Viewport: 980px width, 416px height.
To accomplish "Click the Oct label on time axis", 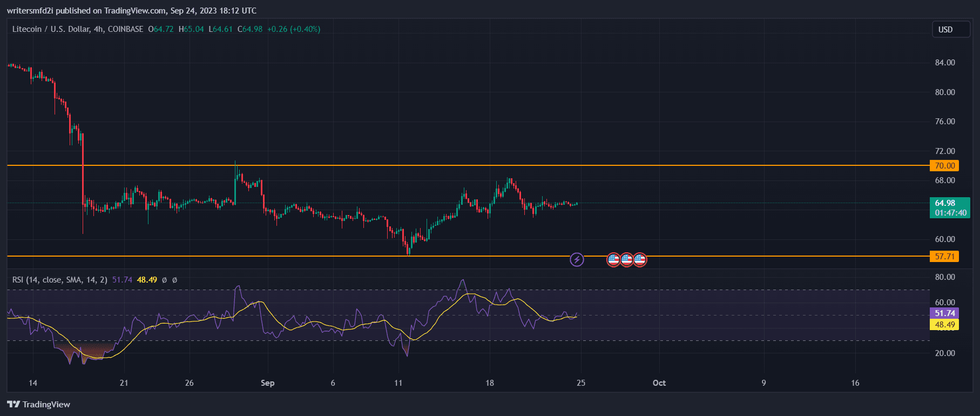I will click(x=659, y=383).
